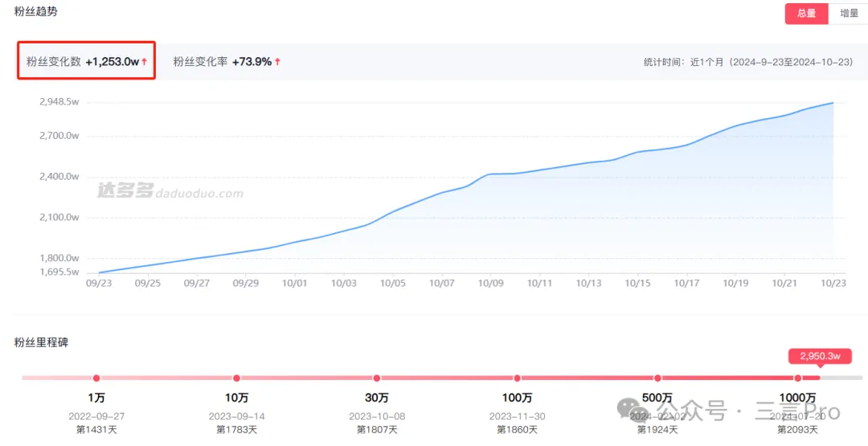This screenshot has height=446, width=868.
Task: Select the 500万 milestone dot
Action: [x=657, y=378]
